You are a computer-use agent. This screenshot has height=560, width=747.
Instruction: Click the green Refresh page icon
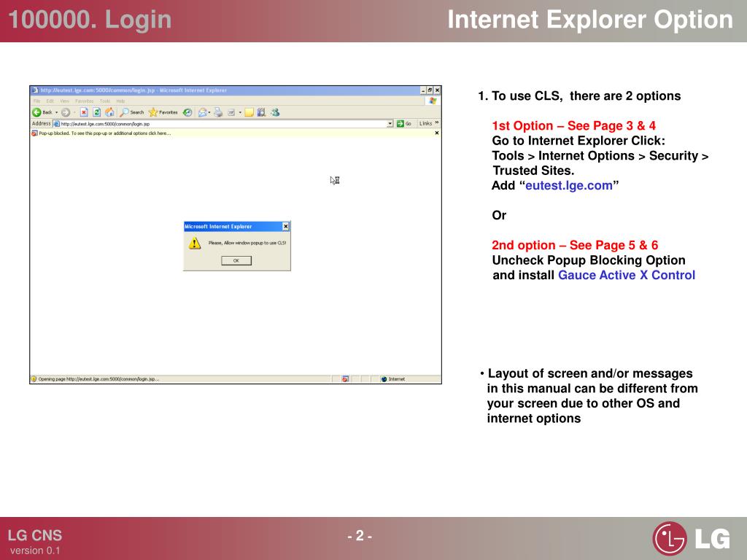[x=97, y=112]
